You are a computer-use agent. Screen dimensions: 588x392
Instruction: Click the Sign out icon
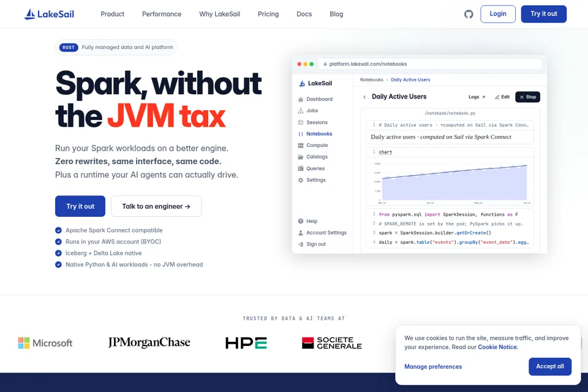point(300,244)
